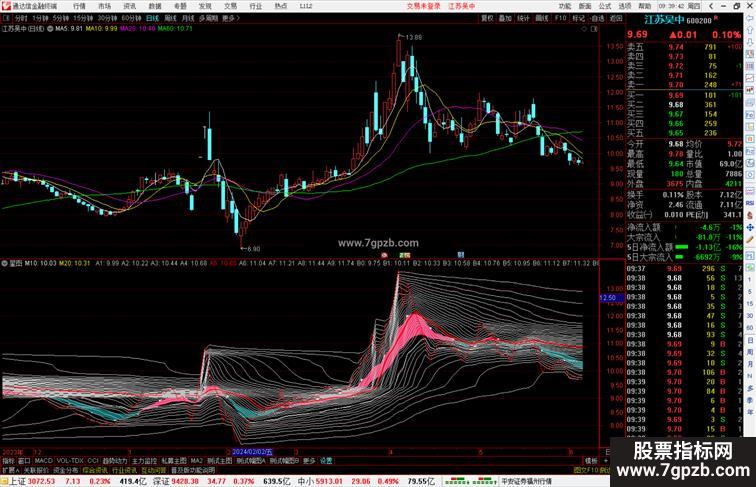Click the chart layout icon left of 分时
Viewport: 756px width, 487px height.
tap(6, 18)
